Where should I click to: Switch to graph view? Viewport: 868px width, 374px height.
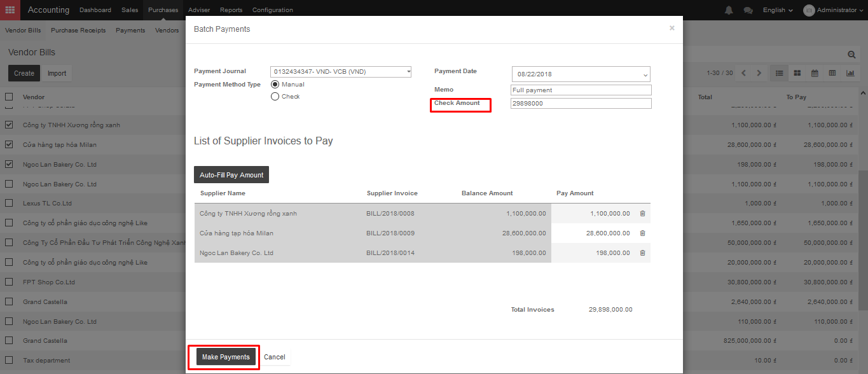point(850,73)
